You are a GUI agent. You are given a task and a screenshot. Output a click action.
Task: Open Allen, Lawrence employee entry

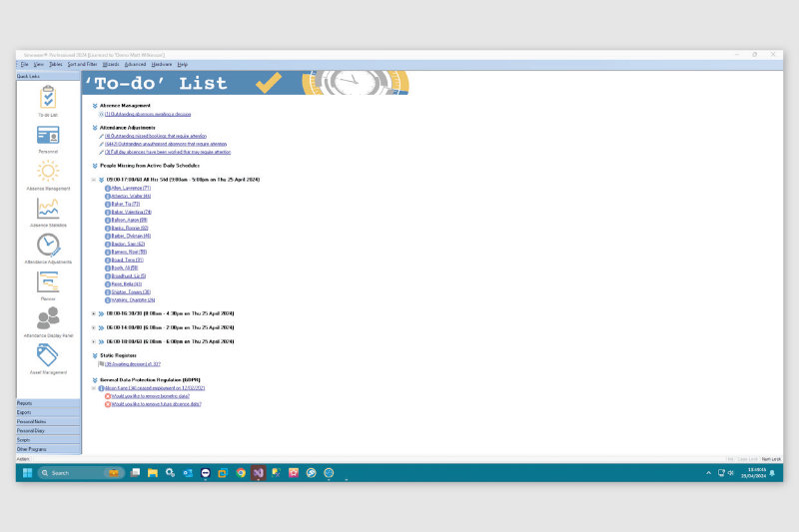[x=131, y=189]
